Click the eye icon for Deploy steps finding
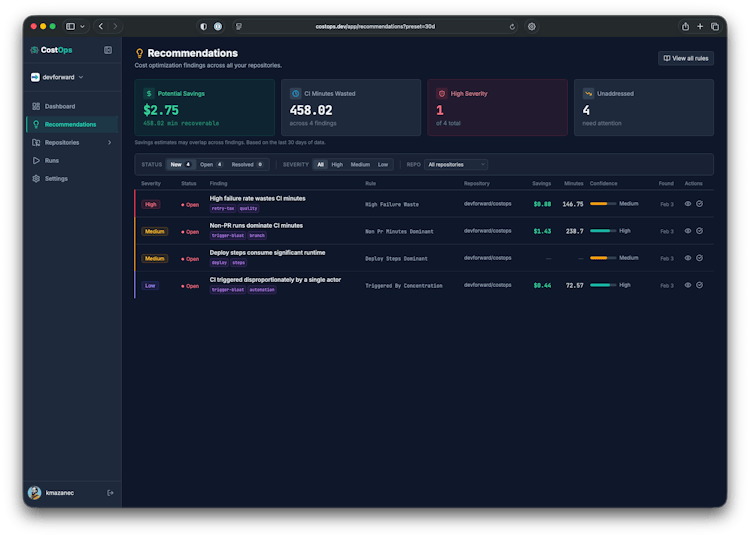Viewport: 750px width, 538px height. (x=687, y=258)
